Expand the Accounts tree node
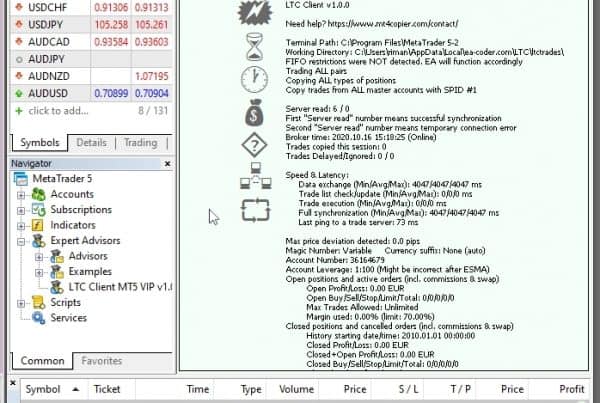 point(21,195)
